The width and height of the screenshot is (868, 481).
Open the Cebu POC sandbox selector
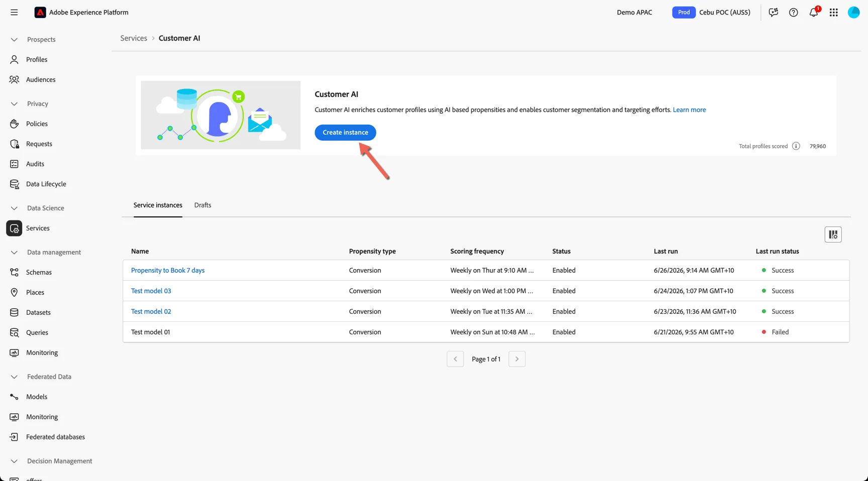point(724,13)
